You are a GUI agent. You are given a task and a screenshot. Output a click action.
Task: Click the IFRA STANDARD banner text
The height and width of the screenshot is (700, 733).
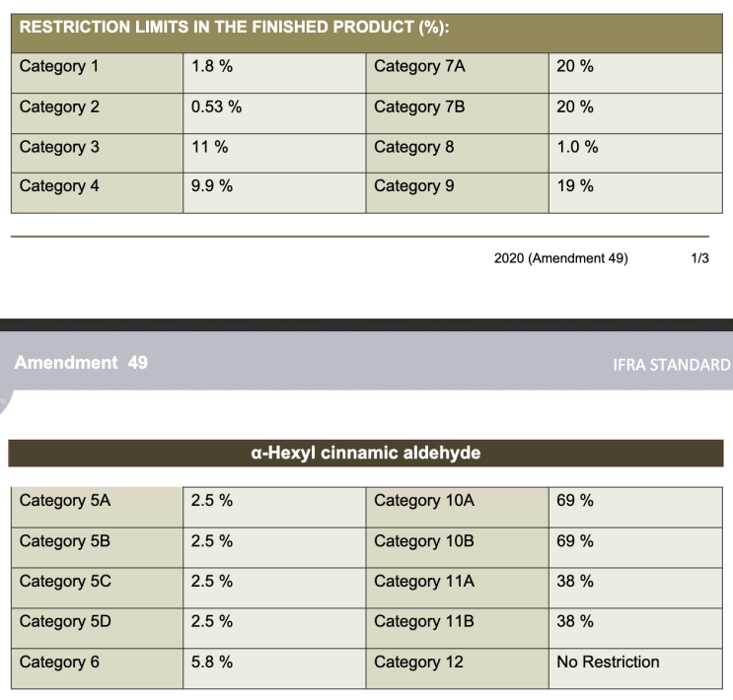tap(672, 365)
